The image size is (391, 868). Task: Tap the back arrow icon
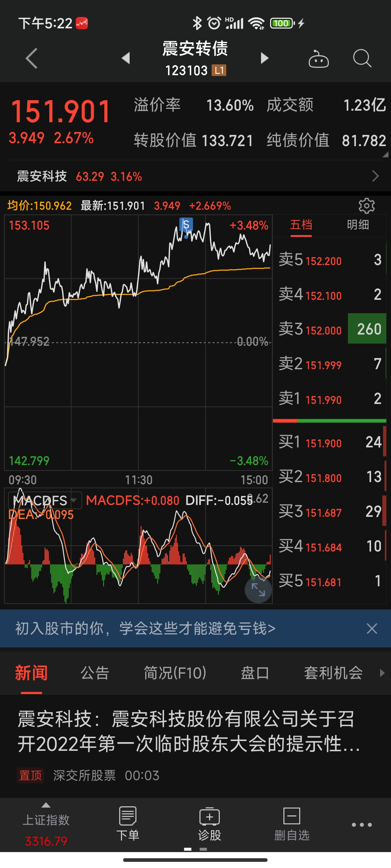coord(31,58)
